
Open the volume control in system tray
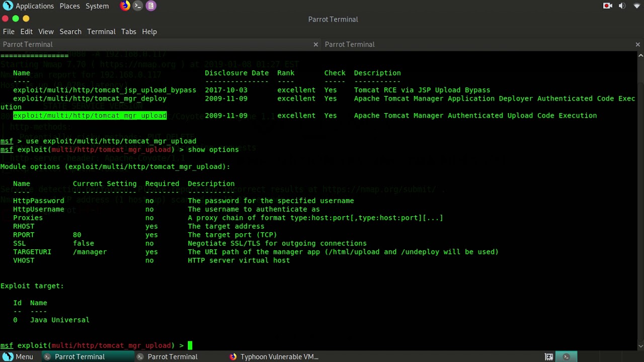coord(622,6)
